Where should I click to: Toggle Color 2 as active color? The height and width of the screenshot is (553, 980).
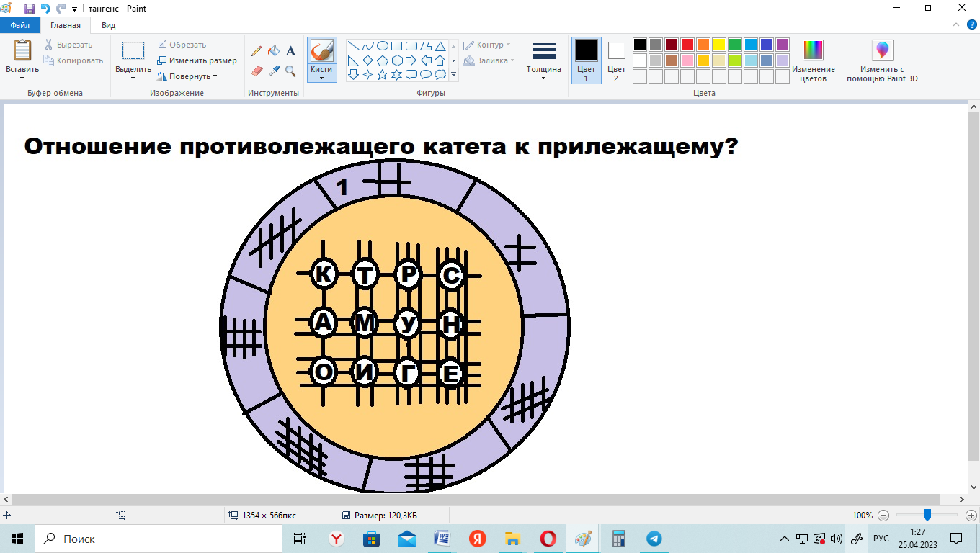point(616,60)
